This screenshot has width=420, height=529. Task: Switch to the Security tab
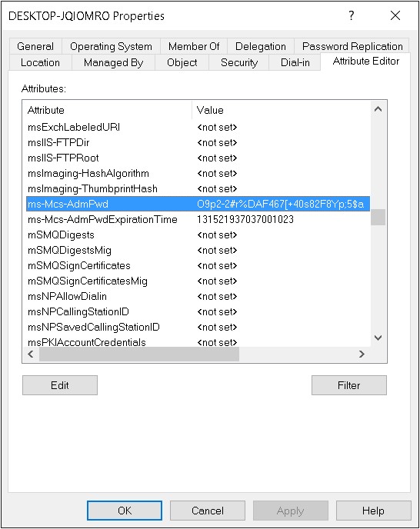[239, 63]
